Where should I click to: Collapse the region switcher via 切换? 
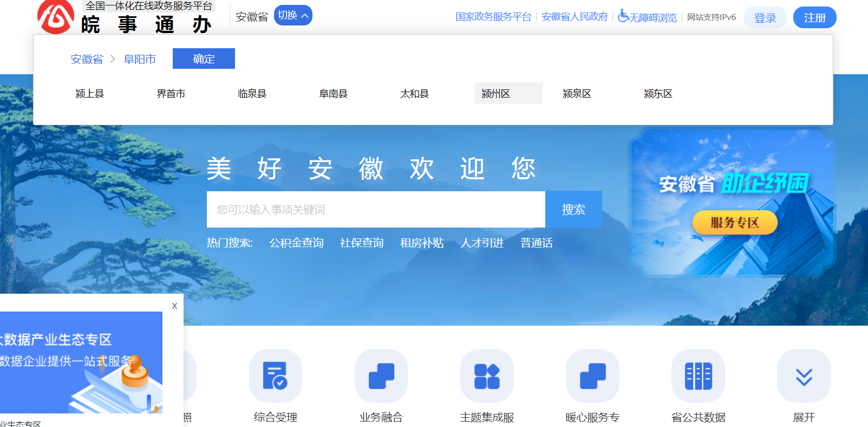click(x=293, y=15)
